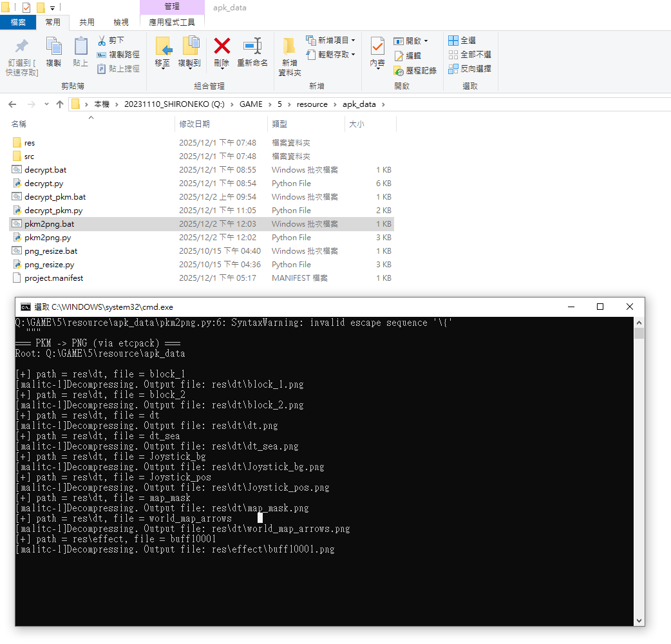The image size is (671, 644).
Task: Click Select All (全選) in ribbon
Action: 462,41
